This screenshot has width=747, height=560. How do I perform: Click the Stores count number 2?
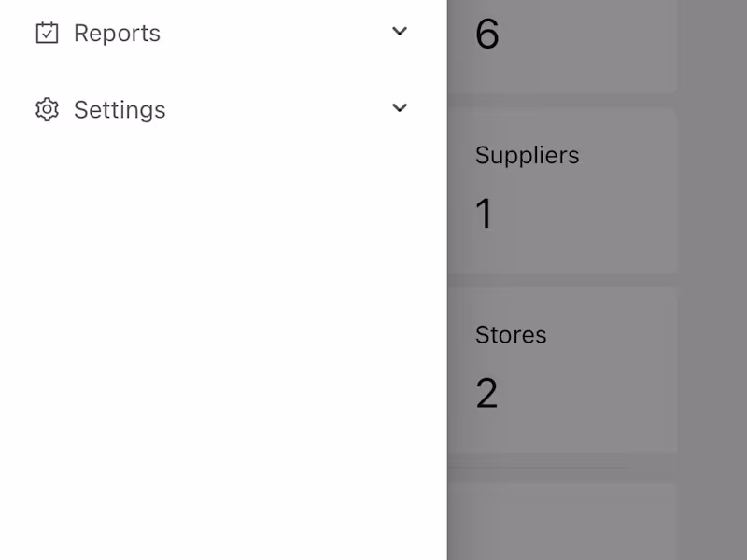tap(486, 393)
